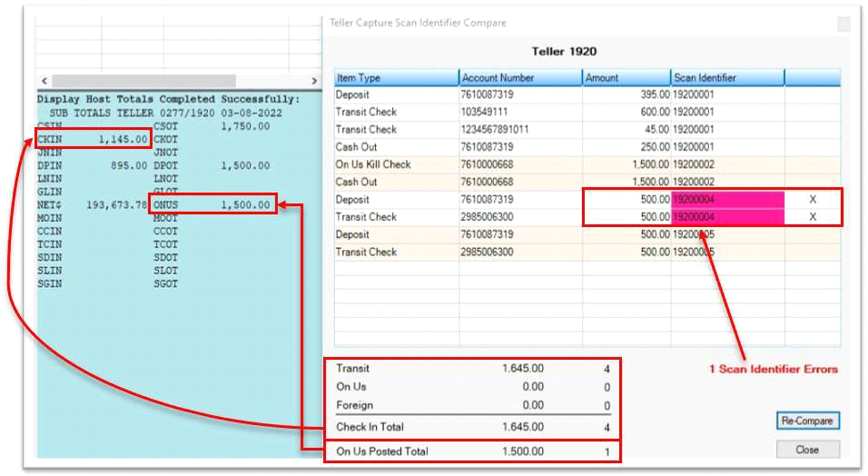Click the X mark on highlighted Deposit row

click(813, 199)
